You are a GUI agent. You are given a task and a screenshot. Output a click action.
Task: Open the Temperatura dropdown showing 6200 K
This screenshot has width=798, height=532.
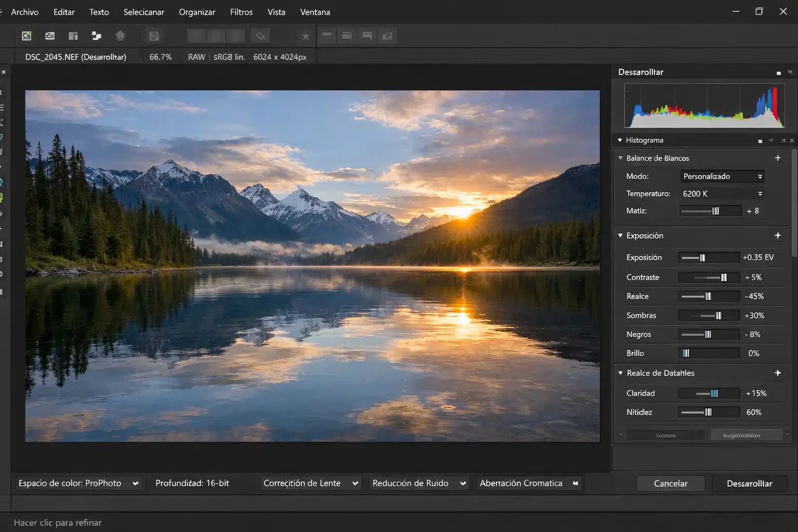722,193
